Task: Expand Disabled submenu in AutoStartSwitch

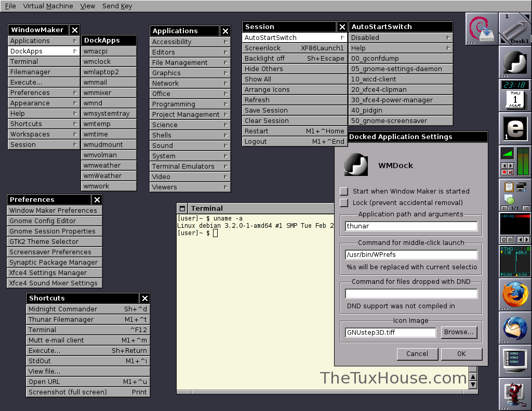Action: click(401, 37)
